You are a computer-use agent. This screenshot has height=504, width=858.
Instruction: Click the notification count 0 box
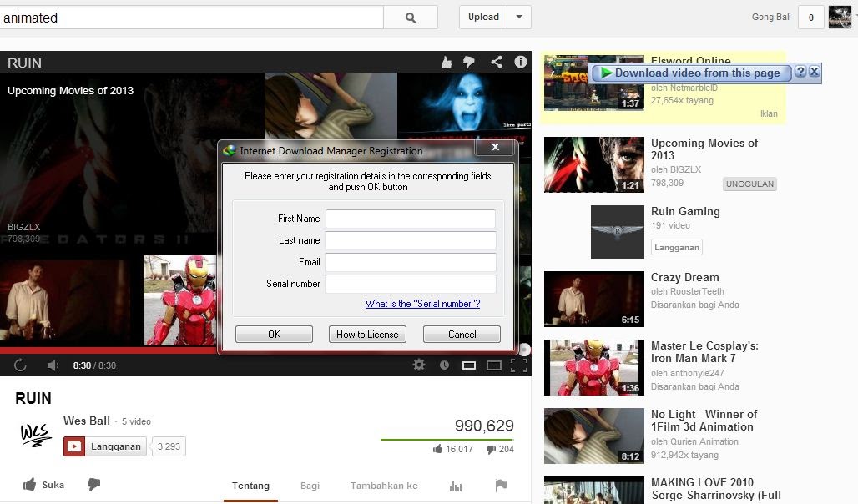tap(811, 18)
